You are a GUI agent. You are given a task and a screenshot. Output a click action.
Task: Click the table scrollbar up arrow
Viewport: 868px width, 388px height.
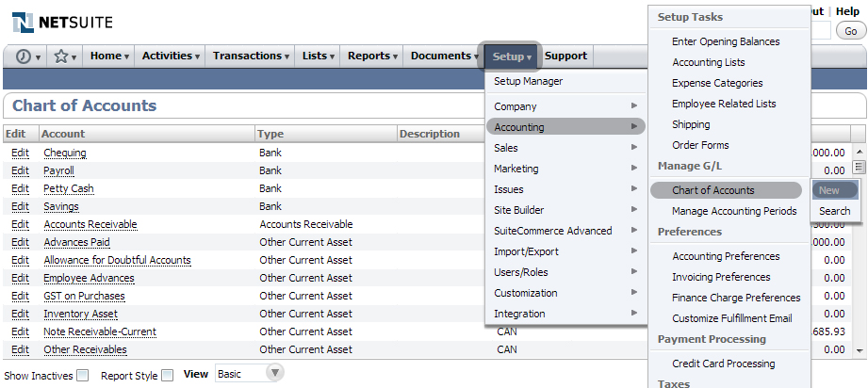(860, 152)
